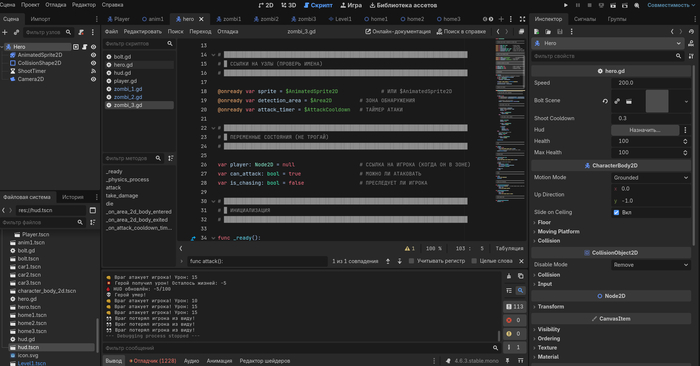Float the script editor window icon

coord(521,32)
